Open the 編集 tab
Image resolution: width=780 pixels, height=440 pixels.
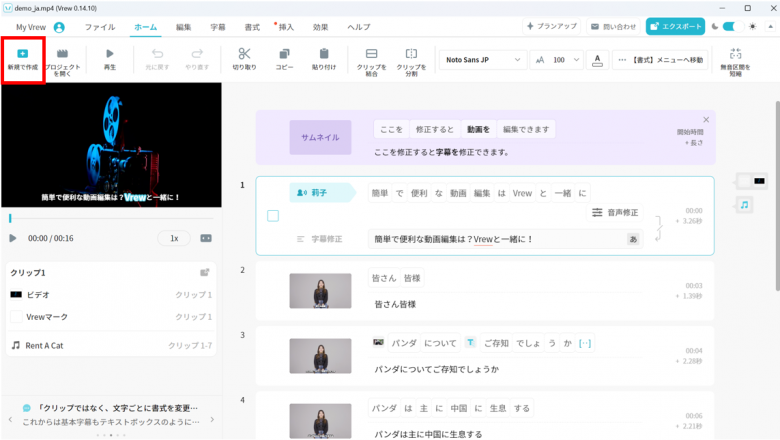point(184,27)
